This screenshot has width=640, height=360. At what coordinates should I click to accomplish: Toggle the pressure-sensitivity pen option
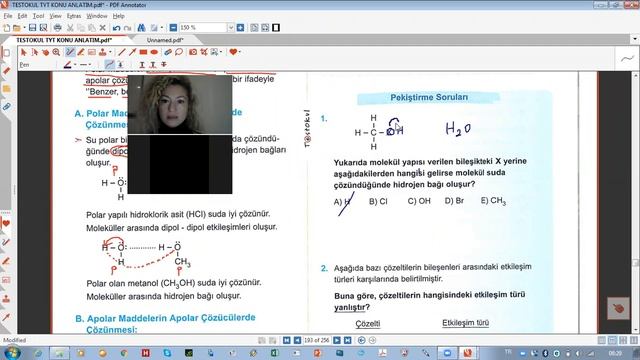pos(120,64)
